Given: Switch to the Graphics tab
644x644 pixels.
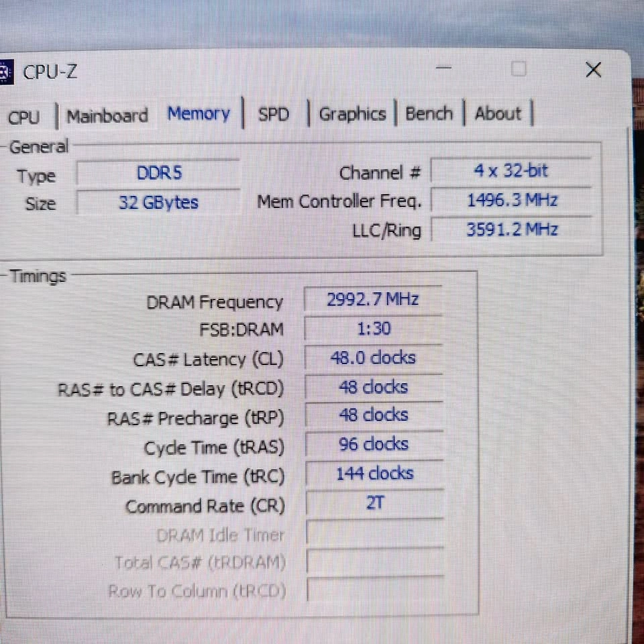Looking at the screenshot, I should click(352, 114).
